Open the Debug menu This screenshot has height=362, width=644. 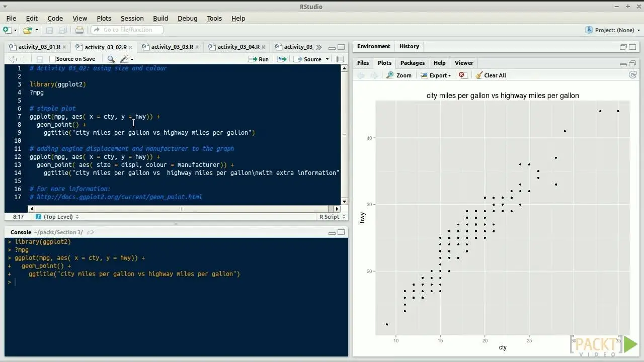187,18
